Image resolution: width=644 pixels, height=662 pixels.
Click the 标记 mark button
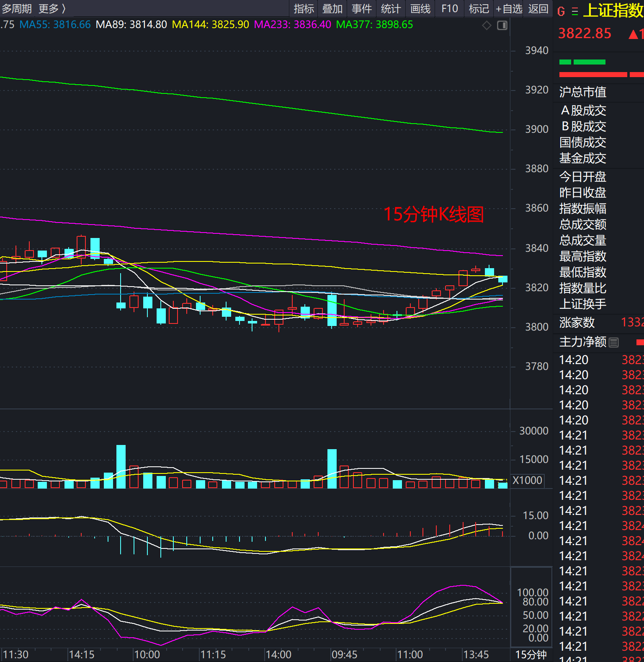[479, 9]
